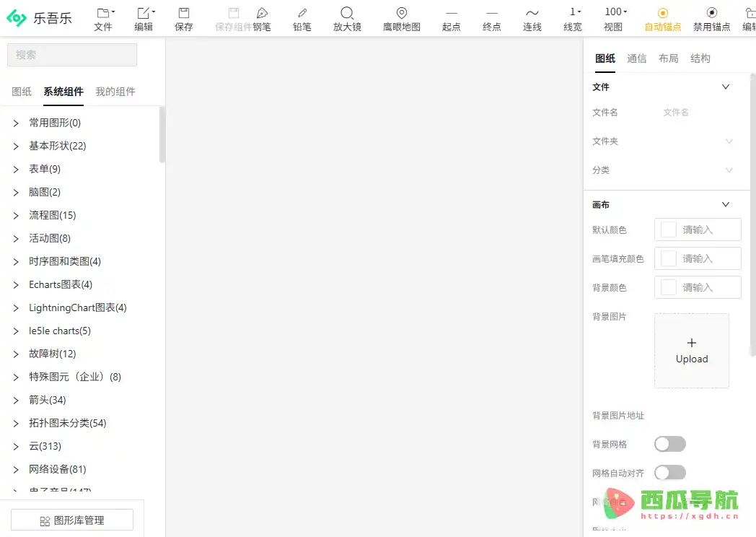Click the 文件名 input field
The image size is (756, 537).
pyautogui.click(x=697, y=113)
